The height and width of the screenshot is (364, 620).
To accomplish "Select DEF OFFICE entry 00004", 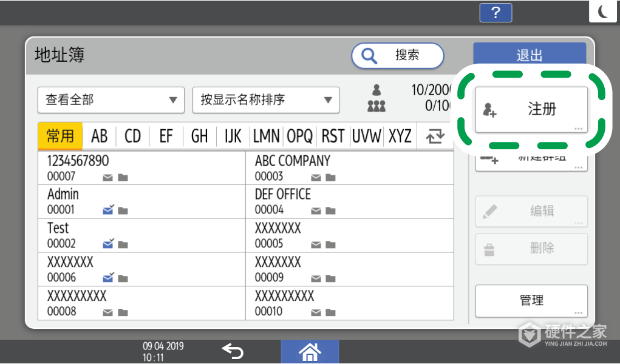I will (350, 201).
